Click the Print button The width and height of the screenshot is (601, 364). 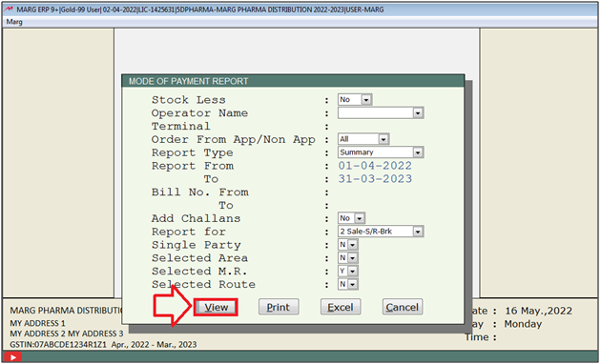[279, 308]
